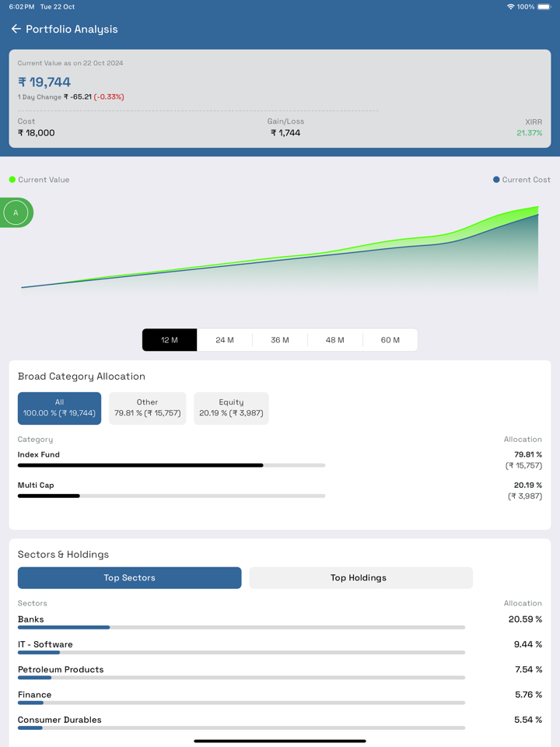Switch chart to 36 M range
Image resolution: width=560 pixels, height=747 pixels.
pyautogui.click(x=280, y=340)
